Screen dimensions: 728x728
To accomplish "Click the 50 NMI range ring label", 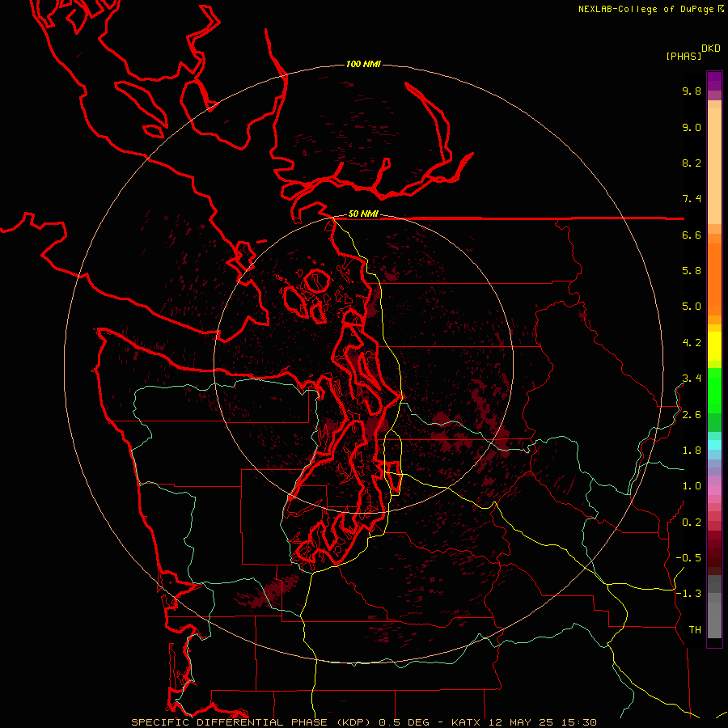I will pyautogui.click(x=363, y=214).
